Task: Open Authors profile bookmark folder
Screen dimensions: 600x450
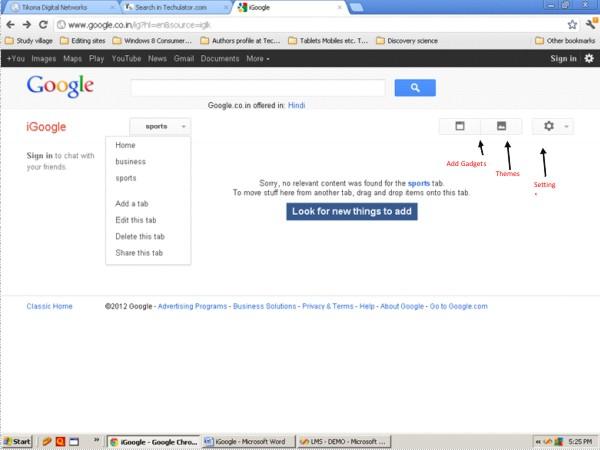Action: click(241, 41)
